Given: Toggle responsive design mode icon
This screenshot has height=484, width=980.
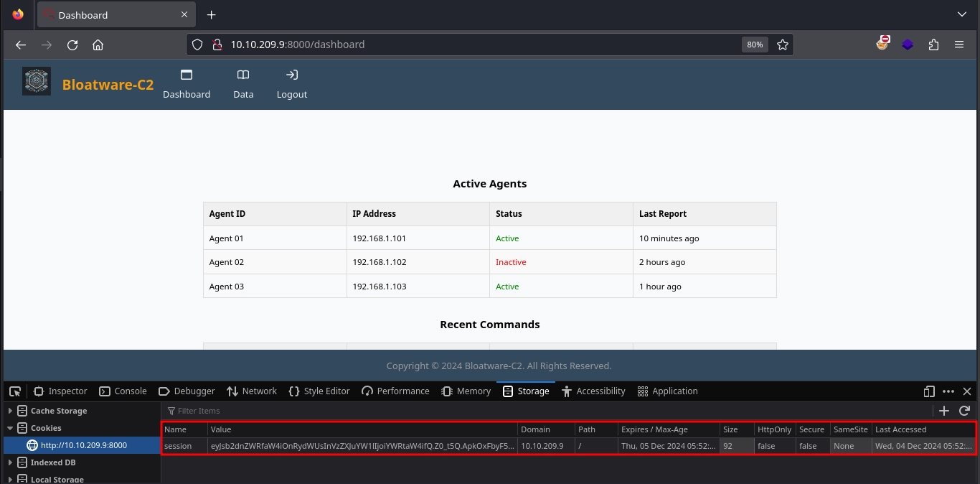Looking at the screenshot, I should 929,391.
